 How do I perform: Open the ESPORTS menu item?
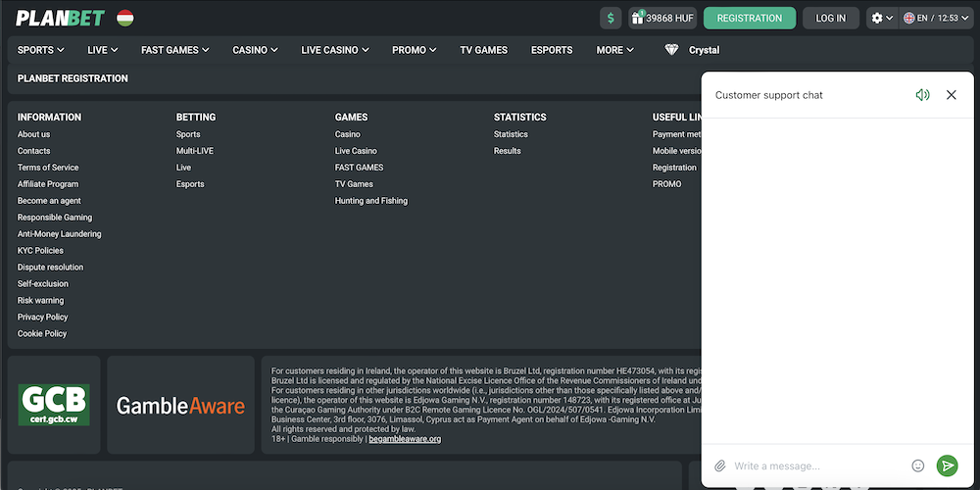click(x=552, y=50)
